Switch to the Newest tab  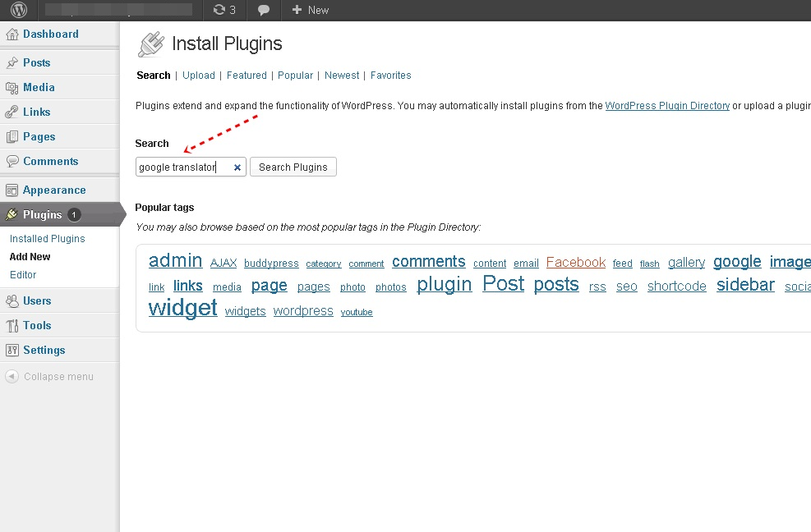[342, 76]
